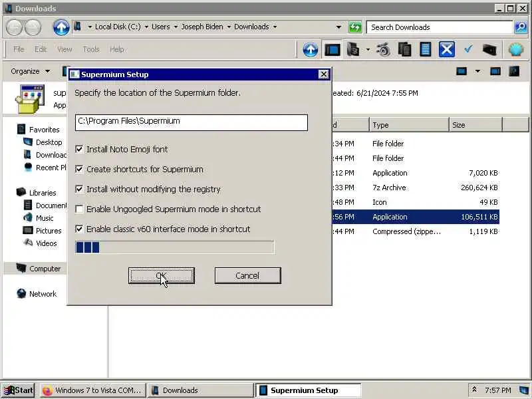Screen dimensions: 532x399
Task: Click the Search Downloads box
Action: point(440,27)
